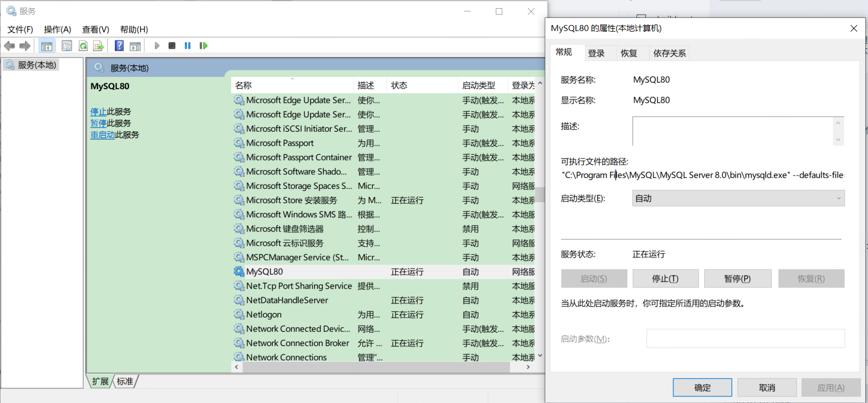868x403 pixels.
Task: Click executable path text field
Action: tap(703, 175)
